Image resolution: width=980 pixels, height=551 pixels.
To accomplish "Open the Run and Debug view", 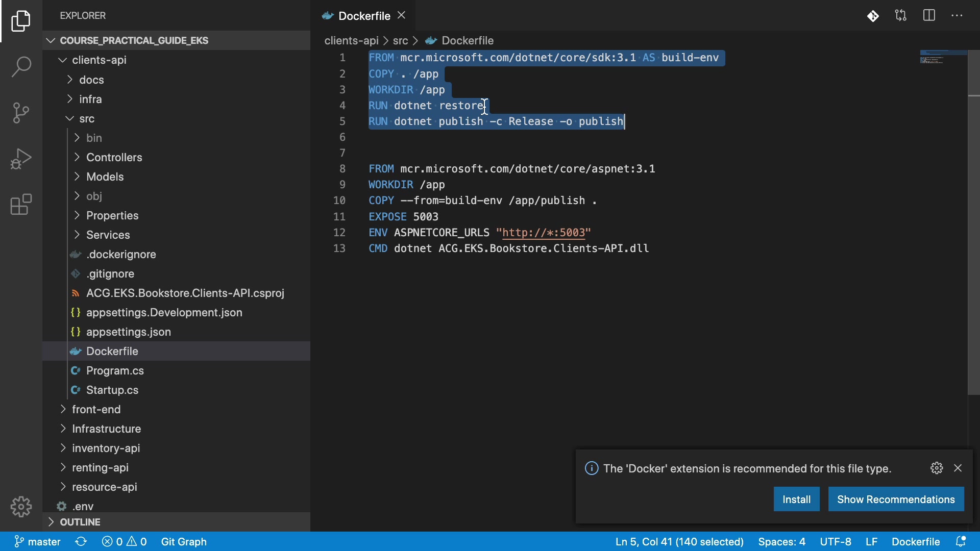I will [21, 159].
